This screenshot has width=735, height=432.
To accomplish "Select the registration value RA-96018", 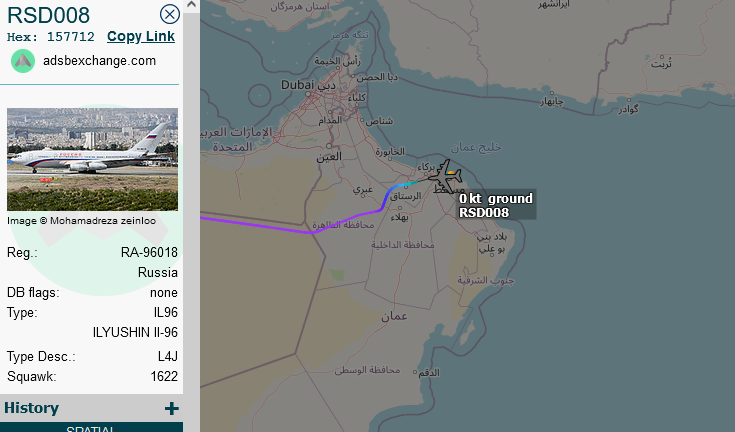I will click(148, 253).
